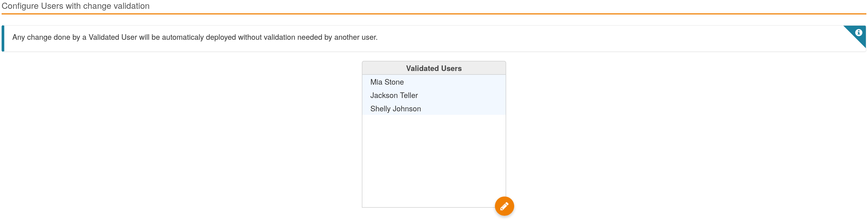Select Mia Stone in the list

(386, 82)
